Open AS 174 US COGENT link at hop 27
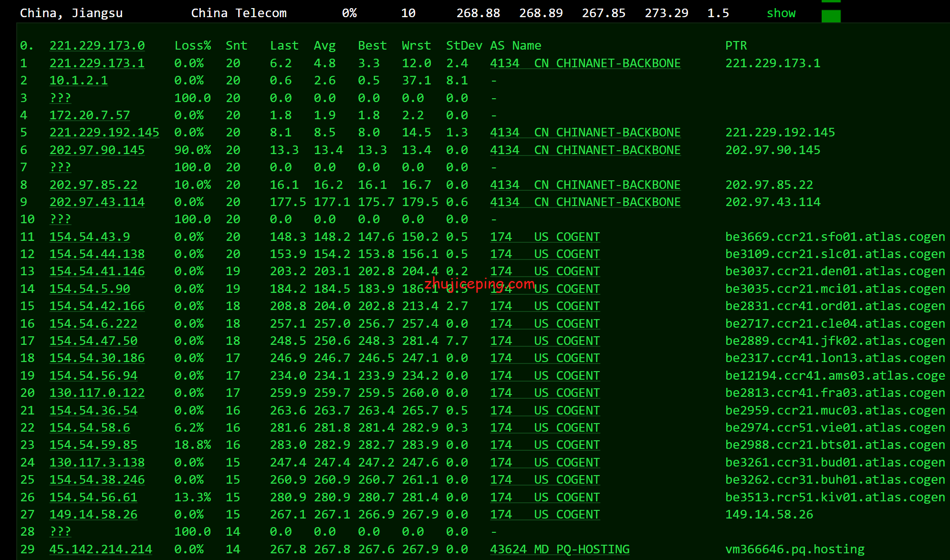Screen dimensions: 950x560 545,514
